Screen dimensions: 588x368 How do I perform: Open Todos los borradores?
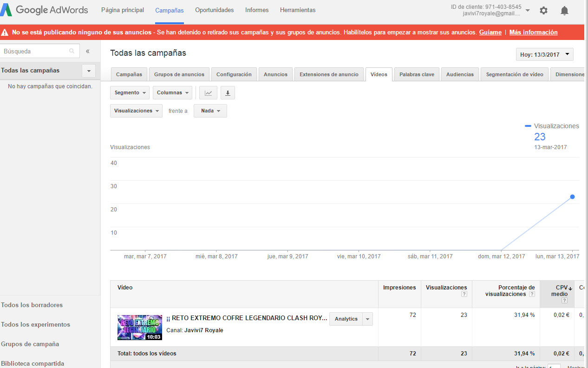point(32,305)
